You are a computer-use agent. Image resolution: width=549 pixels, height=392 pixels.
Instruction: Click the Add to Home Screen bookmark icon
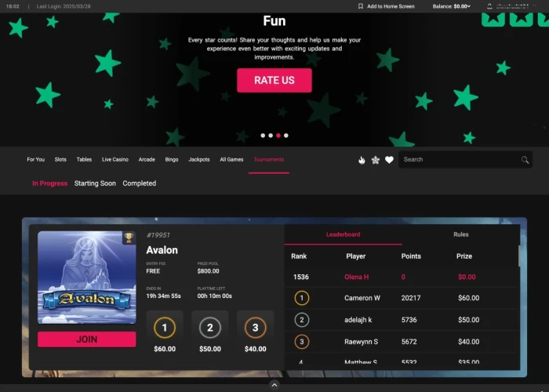coord(360,6)
